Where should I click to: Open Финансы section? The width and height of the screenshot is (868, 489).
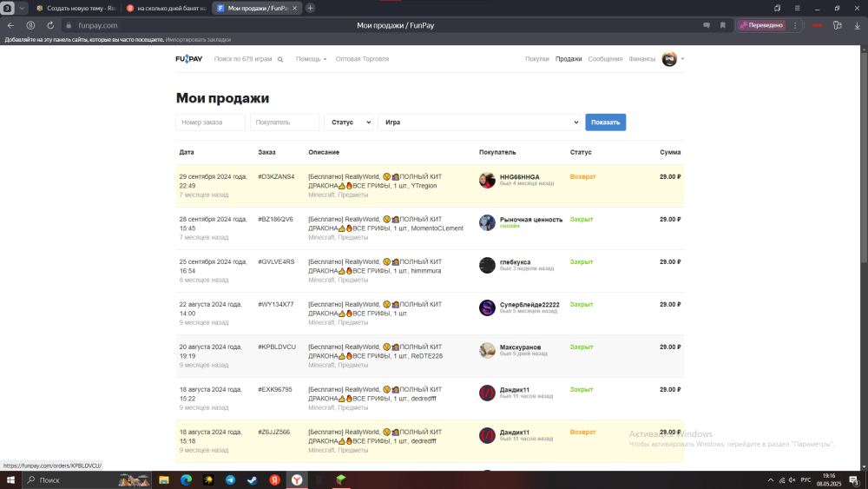[641, 59]
